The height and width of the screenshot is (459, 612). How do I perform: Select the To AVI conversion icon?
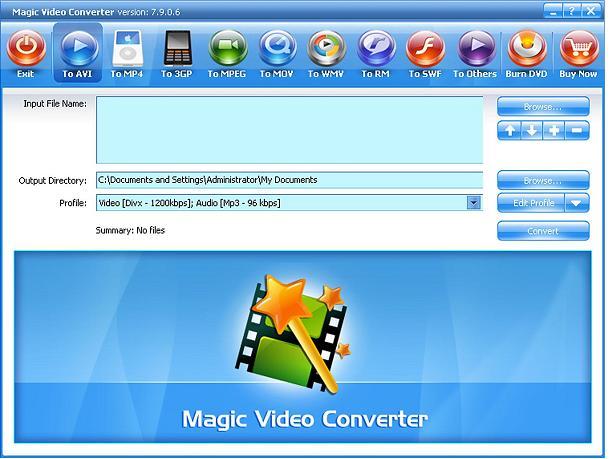pyautogui.click(x=78, y=48)
